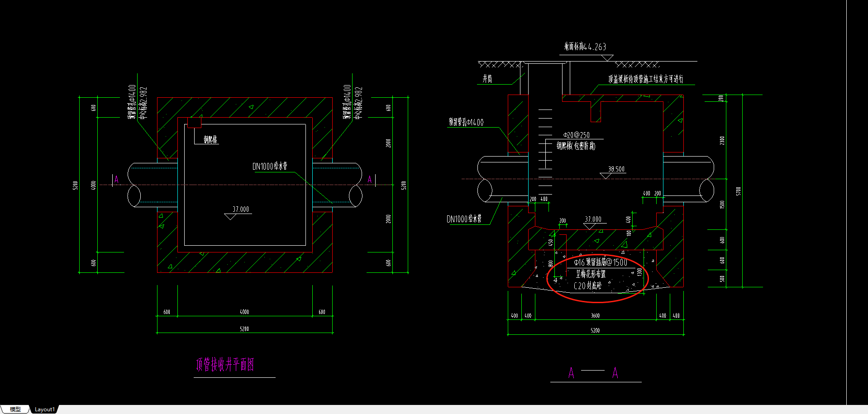
Task: Select the 钢爬梯 label in the plan view
Action: pos(210,139)
